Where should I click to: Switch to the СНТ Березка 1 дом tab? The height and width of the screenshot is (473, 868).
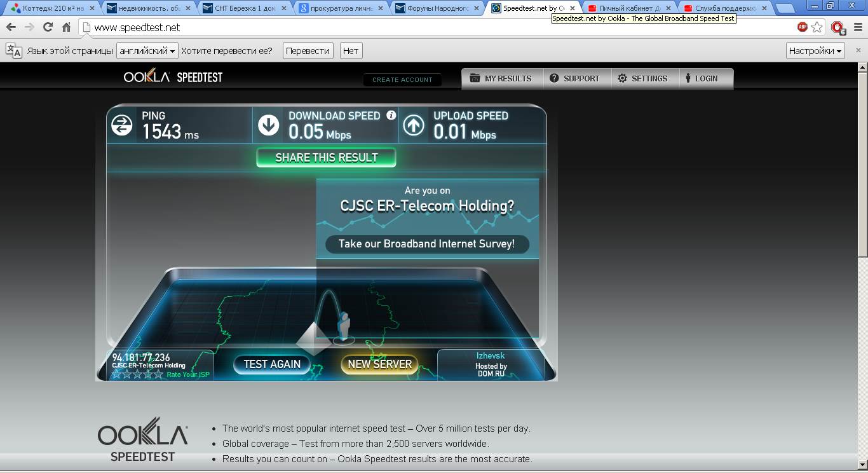246,8
